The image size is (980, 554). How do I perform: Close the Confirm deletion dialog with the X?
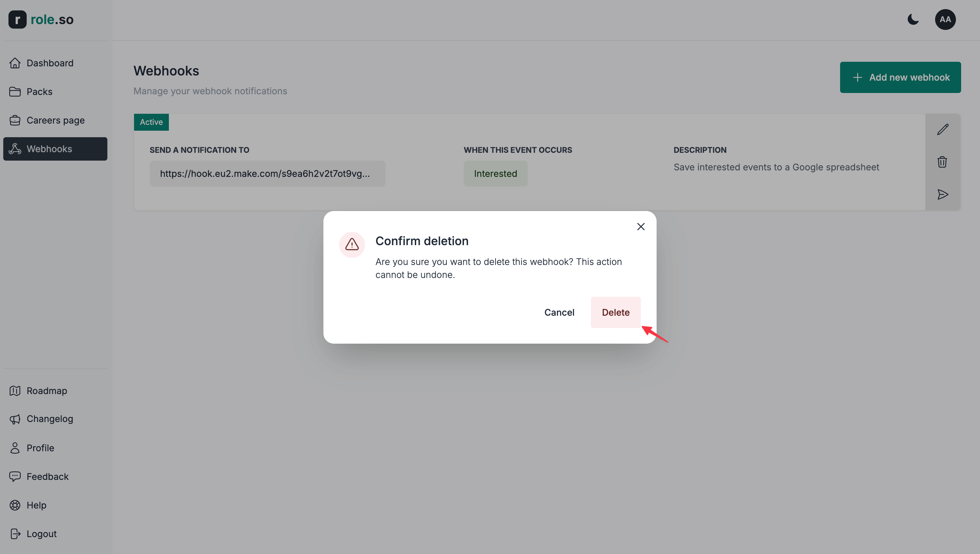[x=640, y=226]
